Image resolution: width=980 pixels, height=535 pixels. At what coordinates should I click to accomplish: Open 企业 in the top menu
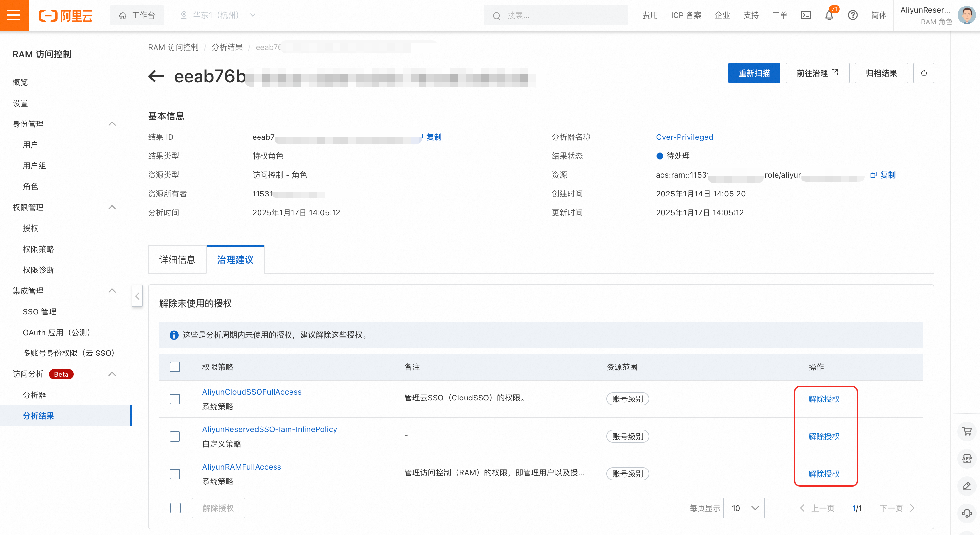(722, 15)
